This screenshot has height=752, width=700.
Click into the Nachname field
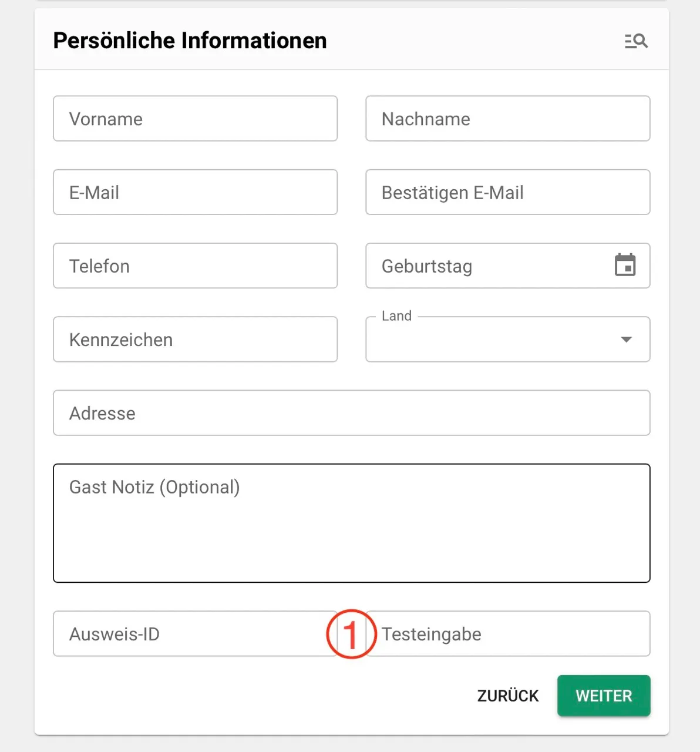click(507, 119)
